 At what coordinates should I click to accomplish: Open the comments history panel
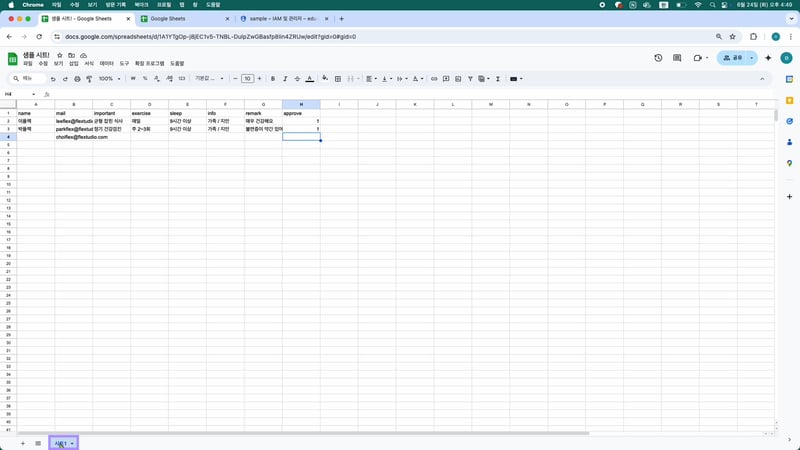677,58
